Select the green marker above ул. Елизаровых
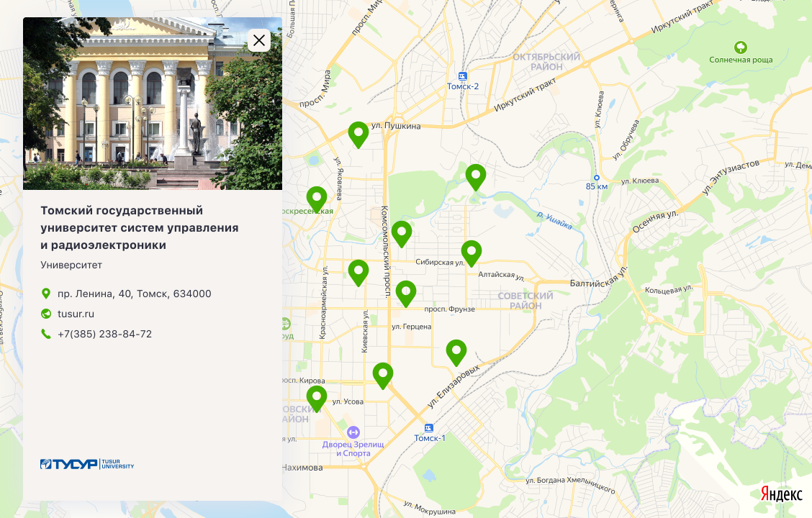Screen dimensions: 812x518 [x=456, y=353]
